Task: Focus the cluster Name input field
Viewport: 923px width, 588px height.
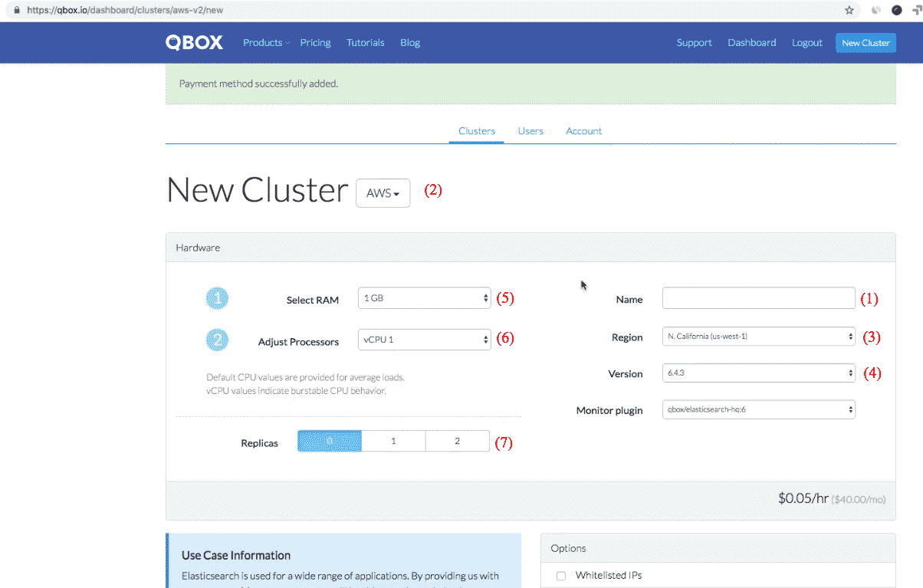Action: [x=758, y=298]
